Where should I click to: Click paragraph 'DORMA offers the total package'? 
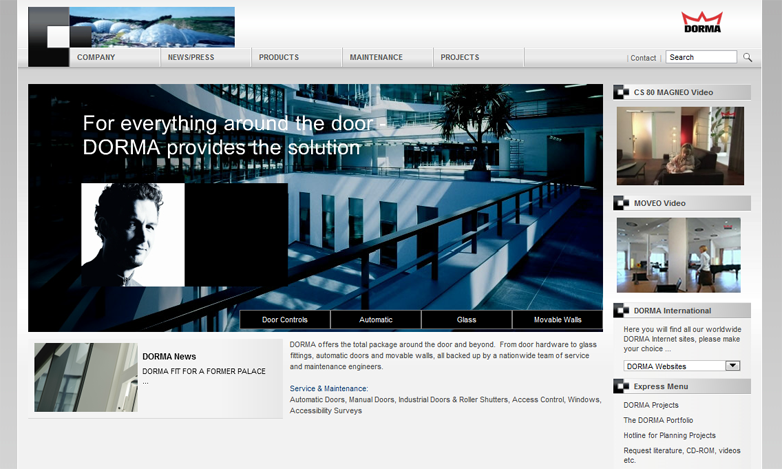coord(443,355)
